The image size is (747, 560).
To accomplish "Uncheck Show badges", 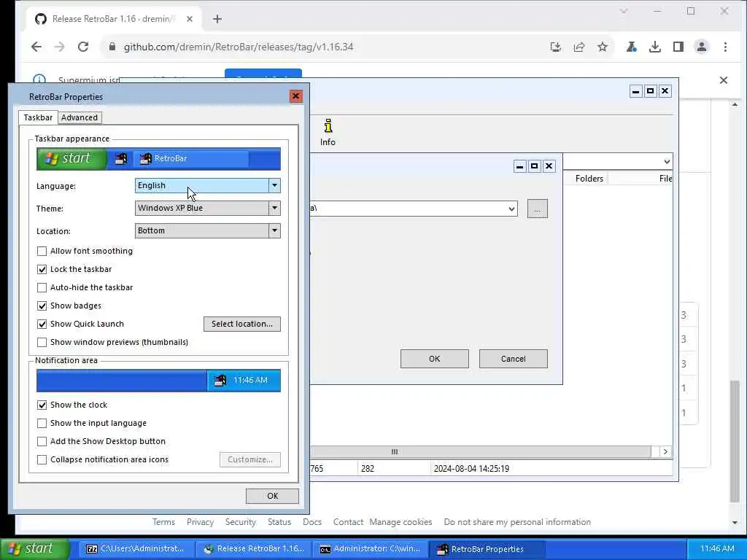I will click(42, 306).
